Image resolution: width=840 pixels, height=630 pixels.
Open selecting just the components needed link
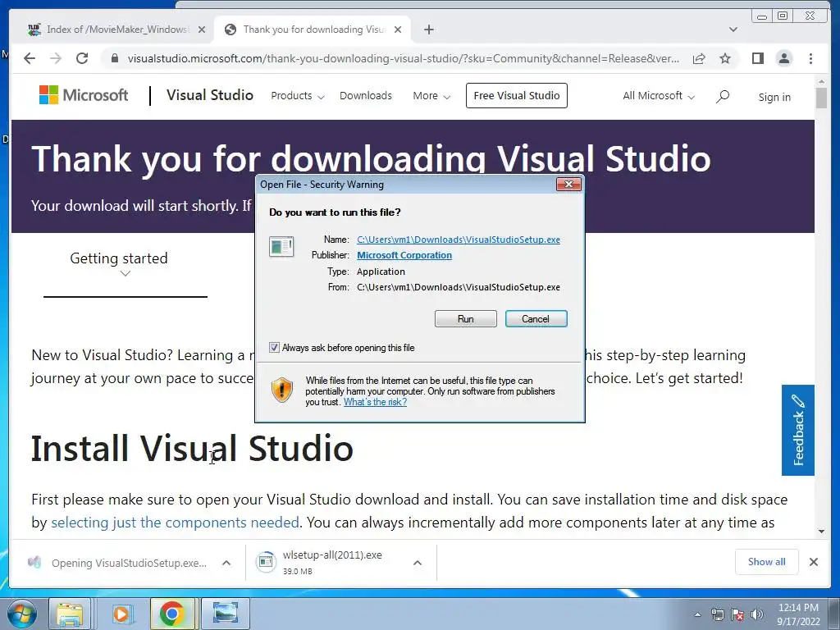pyautogui.click(x=175, y=523)
